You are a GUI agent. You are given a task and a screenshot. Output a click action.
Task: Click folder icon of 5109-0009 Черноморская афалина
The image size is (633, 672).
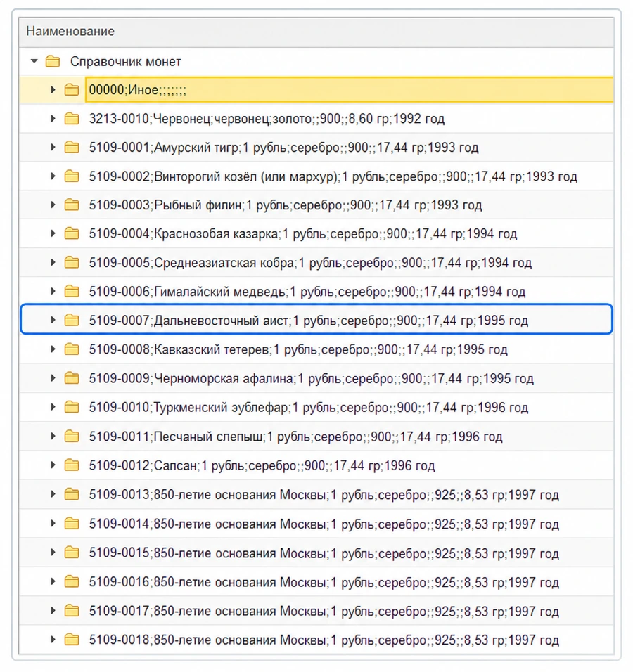[x=72, y=378]
